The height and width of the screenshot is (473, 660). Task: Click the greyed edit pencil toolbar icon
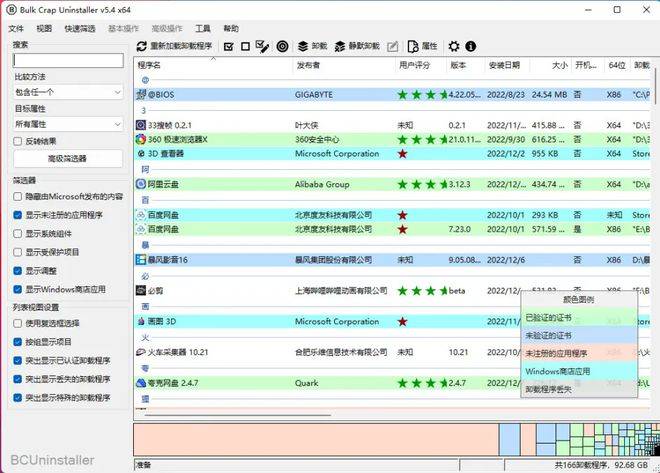pyautogui.click(x=392, y=46)
